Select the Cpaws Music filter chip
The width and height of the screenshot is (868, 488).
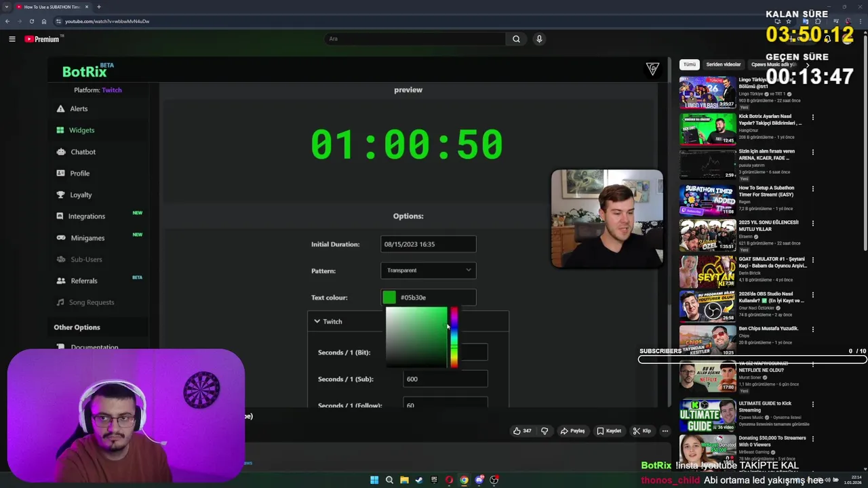click(x=773, y=64)
